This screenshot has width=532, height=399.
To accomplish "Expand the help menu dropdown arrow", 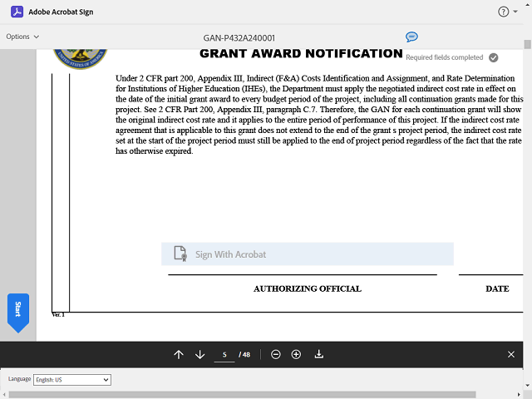I will point(515,12).
